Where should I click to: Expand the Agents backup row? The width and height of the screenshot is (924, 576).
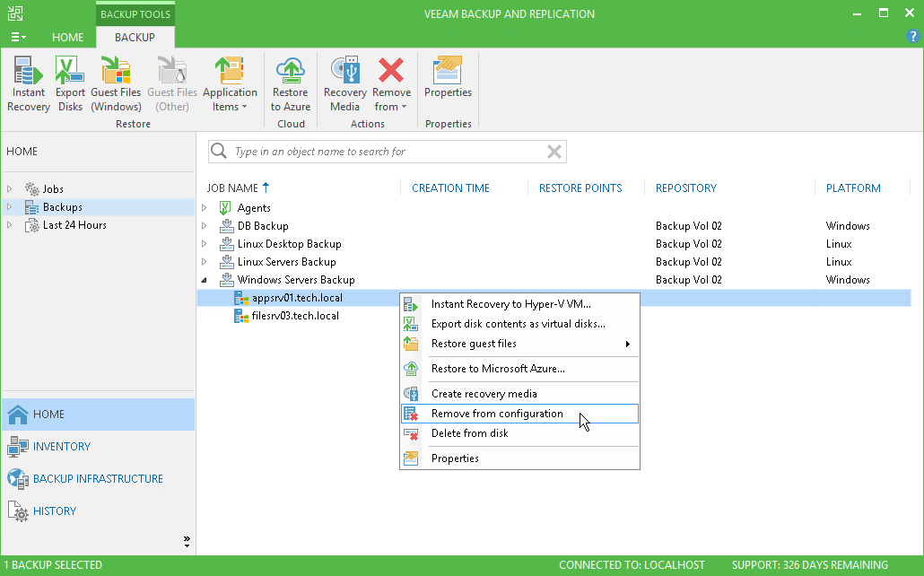(x=205, y=207)
